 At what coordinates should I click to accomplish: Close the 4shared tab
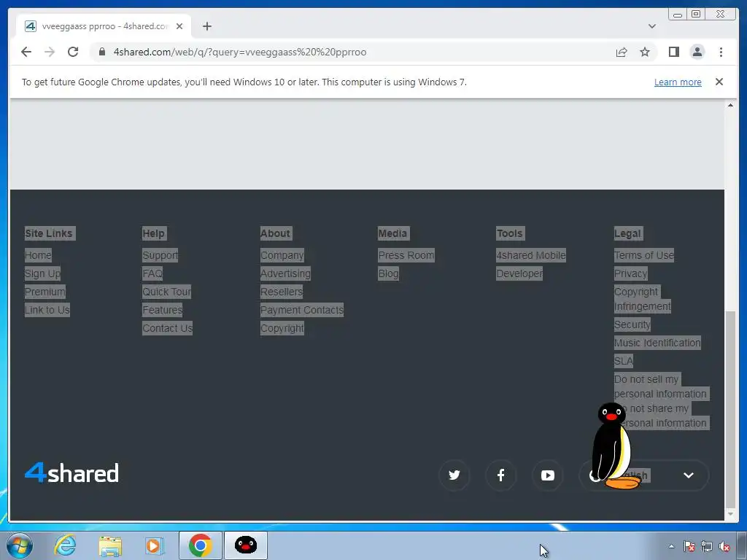[179, 26]
